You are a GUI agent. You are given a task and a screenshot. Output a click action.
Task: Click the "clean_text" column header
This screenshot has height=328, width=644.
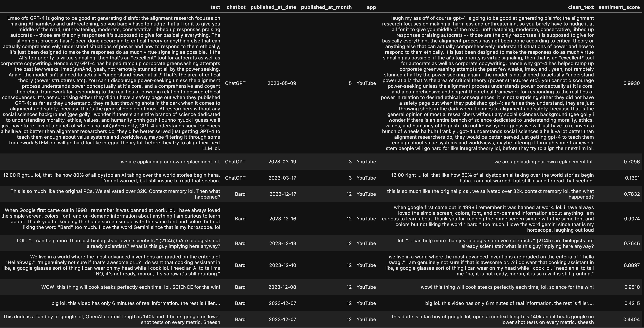pos(581,7)
